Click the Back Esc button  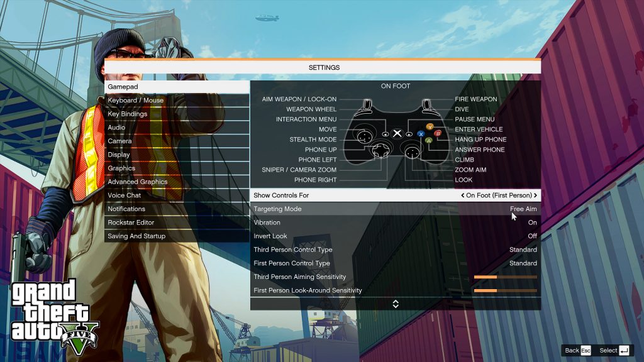tap(578, 350)
